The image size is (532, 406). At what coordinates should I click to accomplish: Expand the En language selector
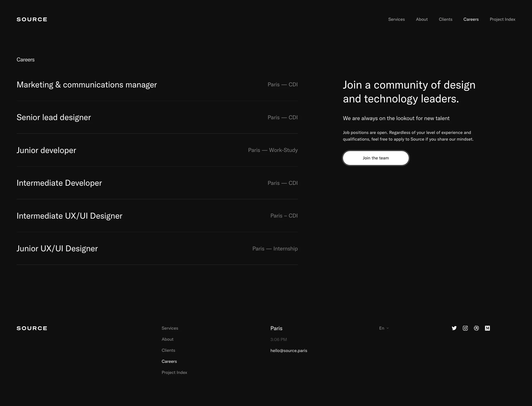[384, 328]
